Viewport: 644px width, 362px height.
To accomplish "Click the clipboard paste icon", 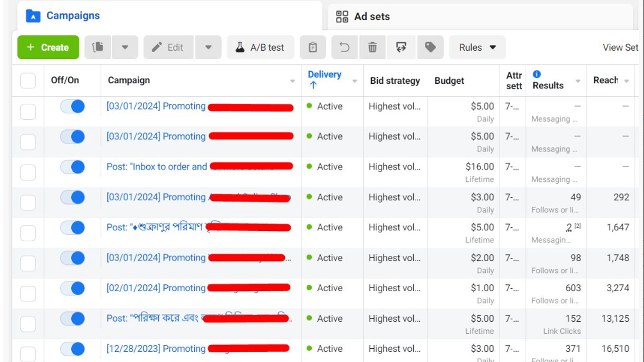I will click(x=313, y=47).
